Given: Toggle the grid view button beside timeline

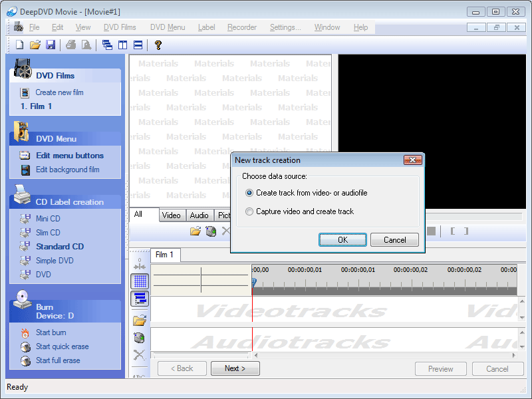Looking at the screenshot, I should pos(140,281).
